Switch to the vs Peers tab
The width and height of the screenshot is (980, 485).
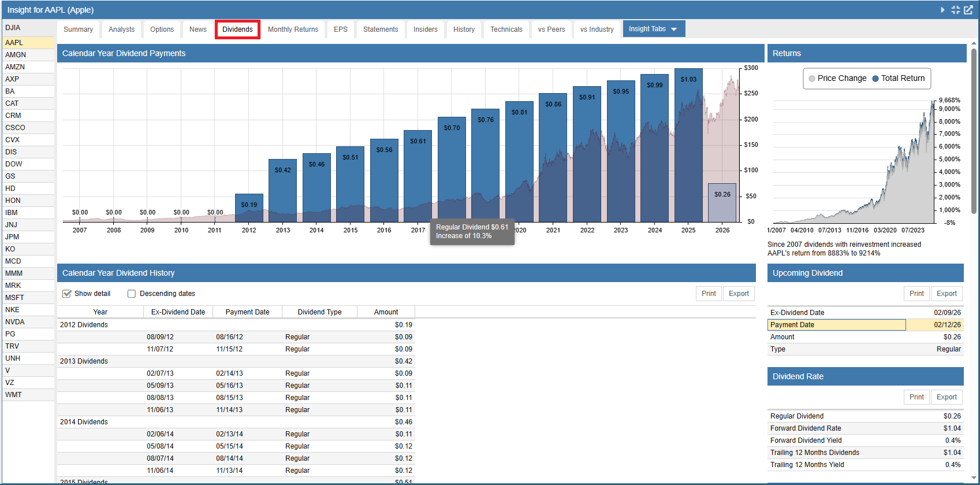point(552,29)
